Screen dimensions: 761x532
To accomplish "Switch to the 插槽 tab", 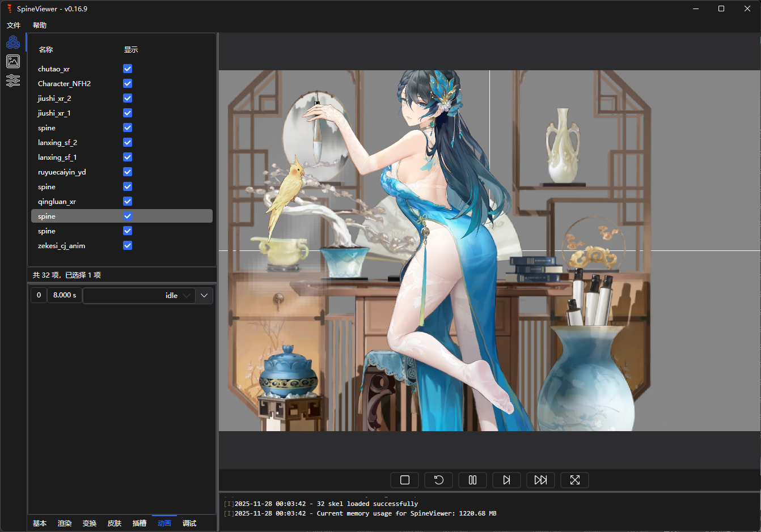I will coord(139,523).
